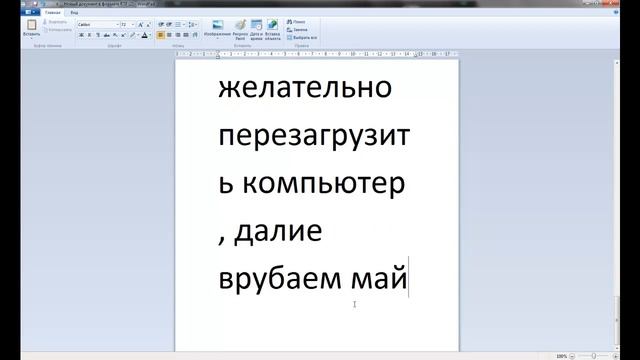
Task: Toggle bold Ж formatting
Action: (x=81, y=35)
